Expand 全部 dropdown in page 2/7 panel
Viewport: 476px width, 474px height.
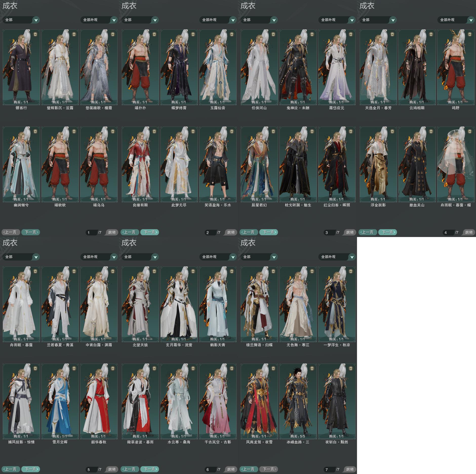pyautogui.click(x=140, y=20)
